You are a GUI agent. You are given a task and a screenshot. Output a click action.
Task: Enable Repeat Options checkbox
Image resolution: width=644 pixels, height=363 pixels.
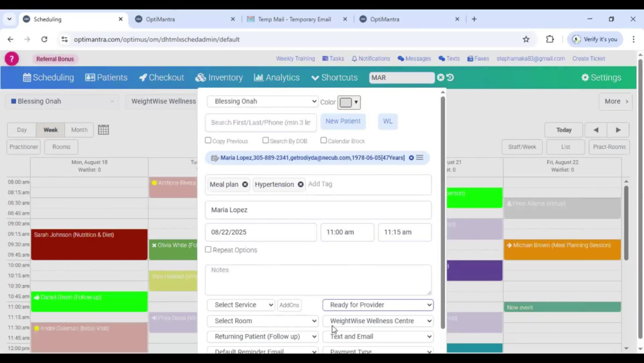pyautogui.click(x=208, y=250)
